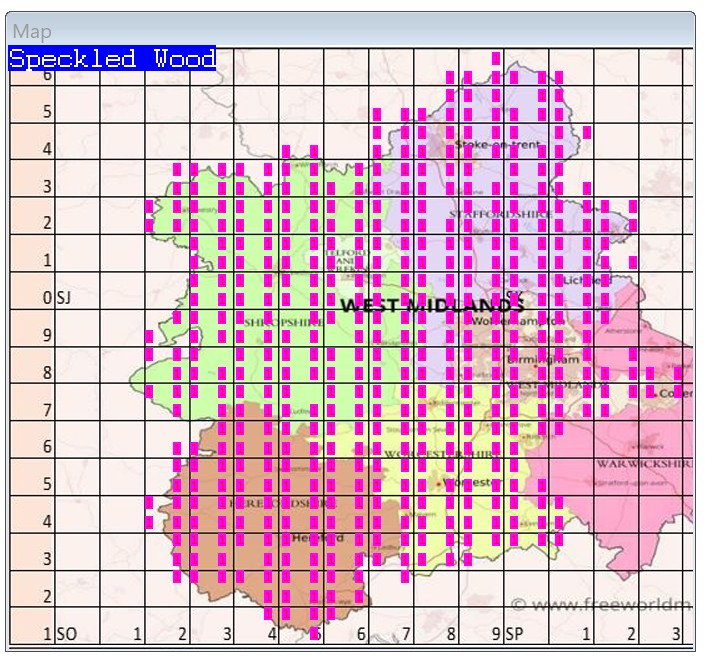Click the SJ grid square label
Screen dimensions: 705x657
click(x=64, y=298)
